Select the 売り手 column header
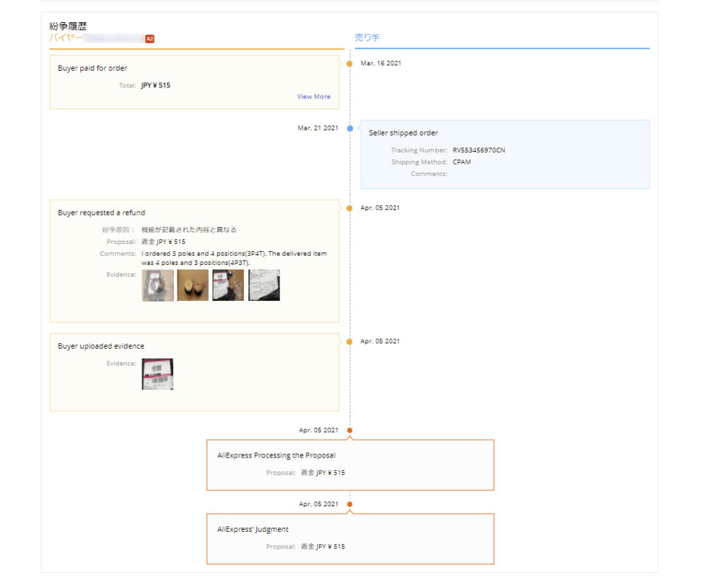This screenshot has width=710, height=588. point(367,37)
